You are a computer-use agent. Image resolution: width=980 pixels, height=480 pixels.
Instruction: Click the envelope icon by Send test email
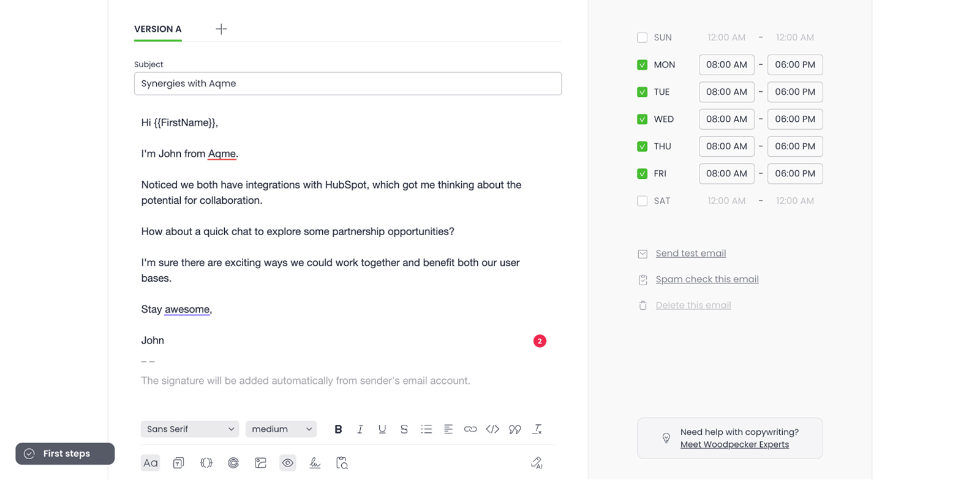(643, 254)
